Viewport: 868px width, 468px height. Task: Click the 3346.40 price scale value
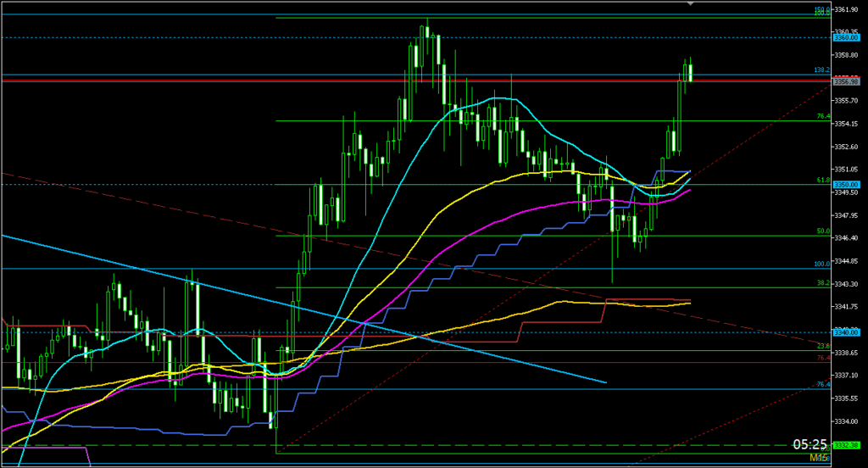(847, 238)
